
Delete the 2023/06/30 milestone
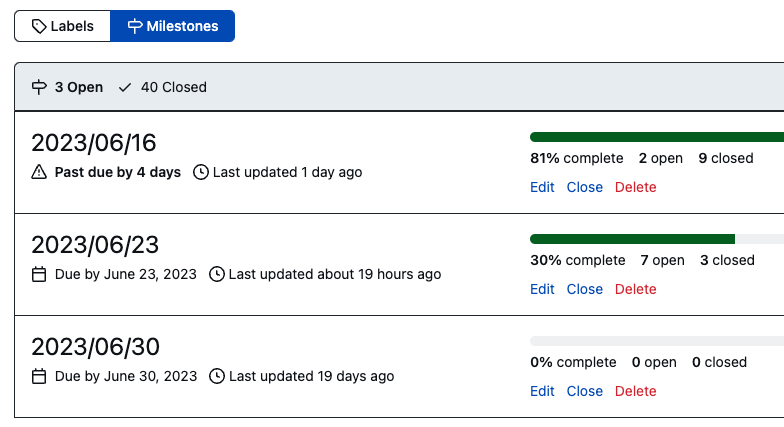636,391
